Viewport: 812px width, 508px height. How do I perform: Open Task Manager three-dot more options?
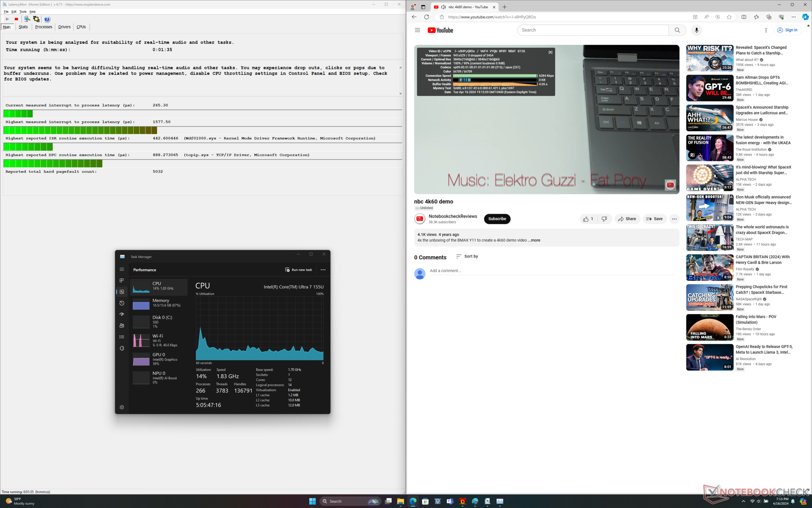[x=323, y=270]
